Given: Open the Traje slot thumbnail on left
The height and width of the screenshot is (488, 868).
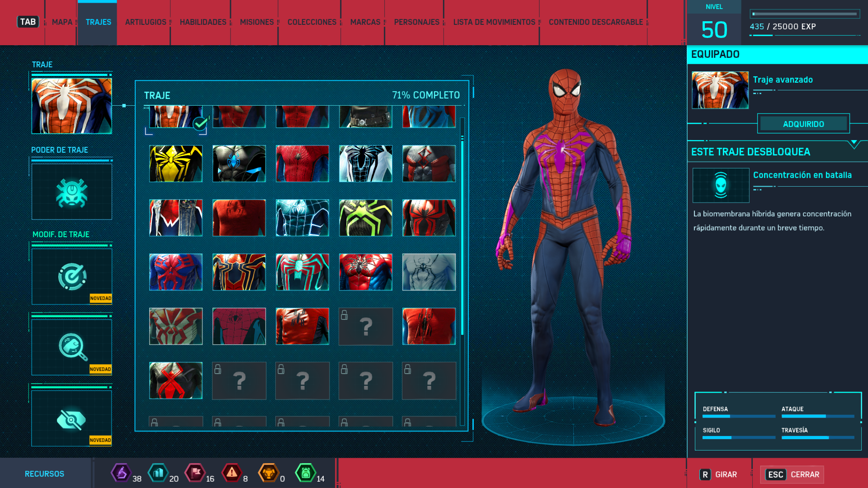Looking at the screenshot, I should point(72,106).
